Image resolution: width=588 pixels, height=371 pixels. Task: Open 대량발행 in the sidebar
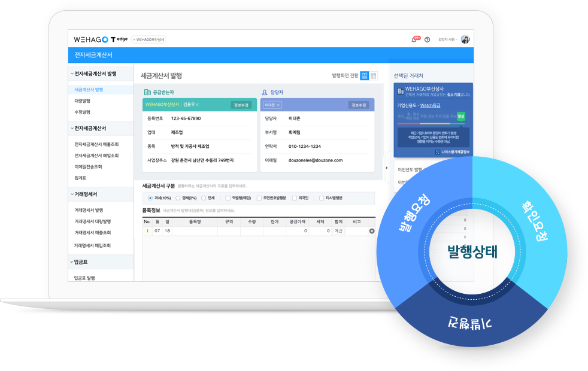coord(83,101)
